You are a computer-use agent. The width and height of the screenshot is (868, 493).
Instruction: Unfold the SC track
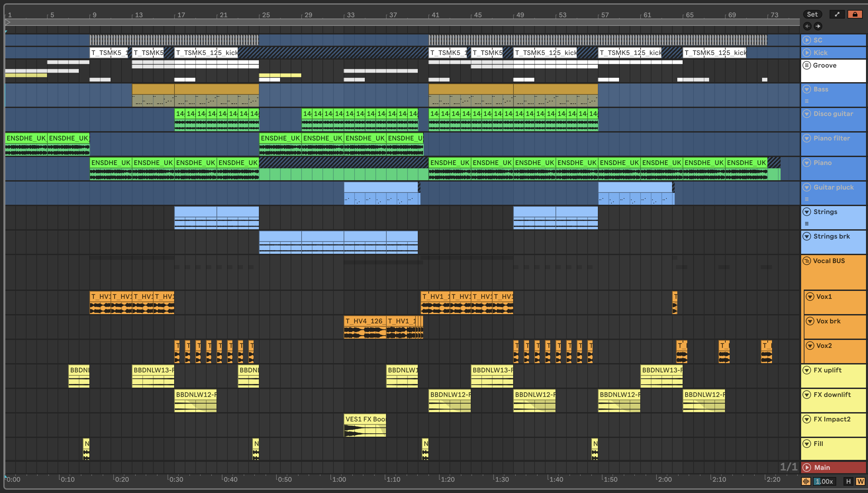tap(807, 40)
